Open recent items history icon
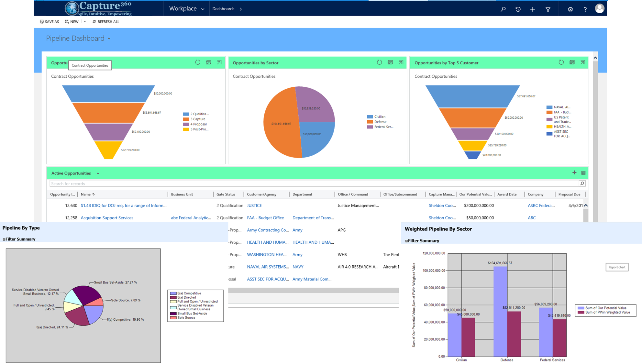This screenshot has height=364, width=642. coord(518,9)
